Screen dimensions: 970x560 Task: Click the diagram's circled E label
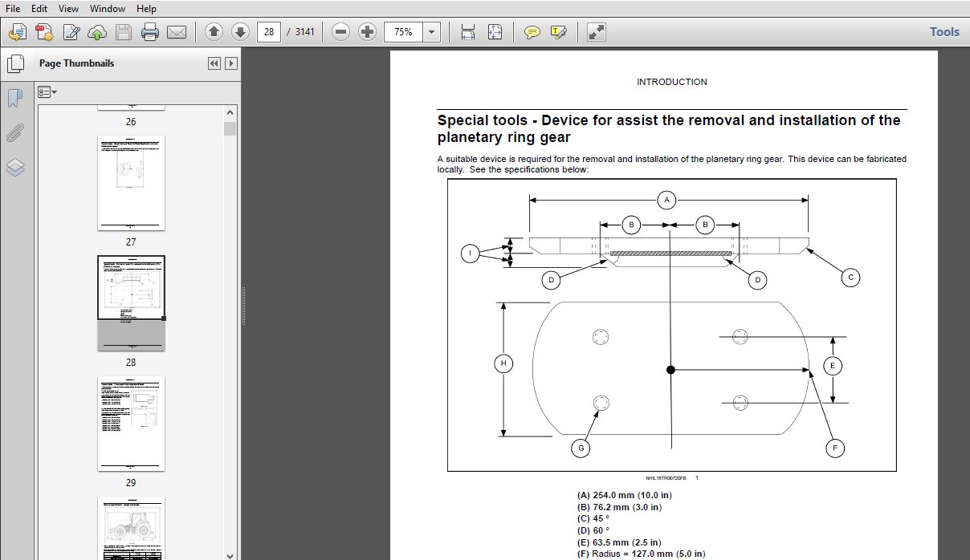[x=833, y=366]
